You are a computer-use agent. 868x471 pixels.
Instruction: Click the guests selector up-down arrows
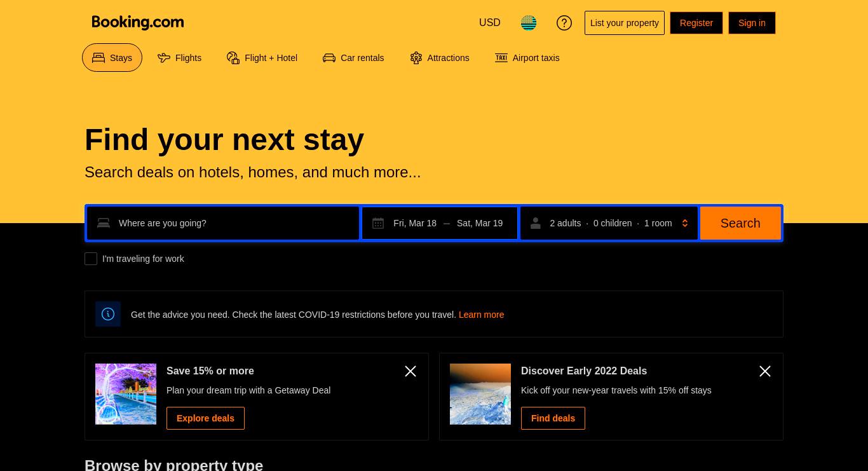point(685,223)
